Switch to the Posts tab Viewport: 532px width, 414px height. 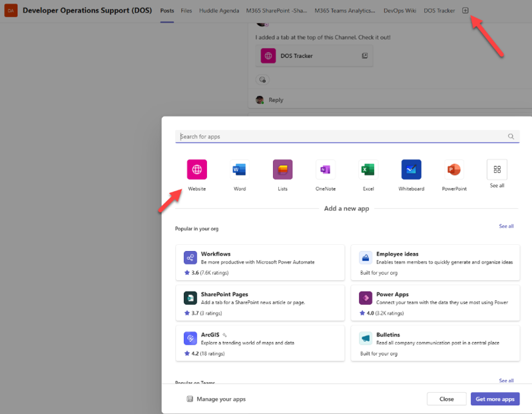(167, 11)
